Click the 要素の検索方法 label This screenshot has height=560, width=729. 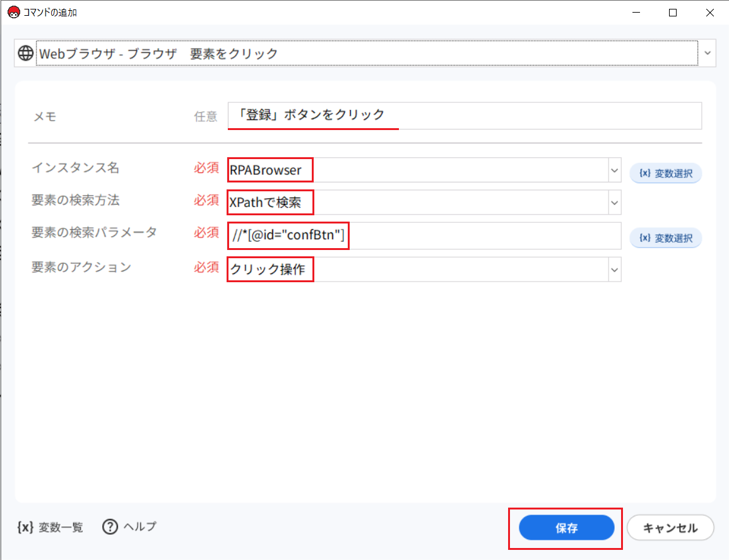point(75,200)
